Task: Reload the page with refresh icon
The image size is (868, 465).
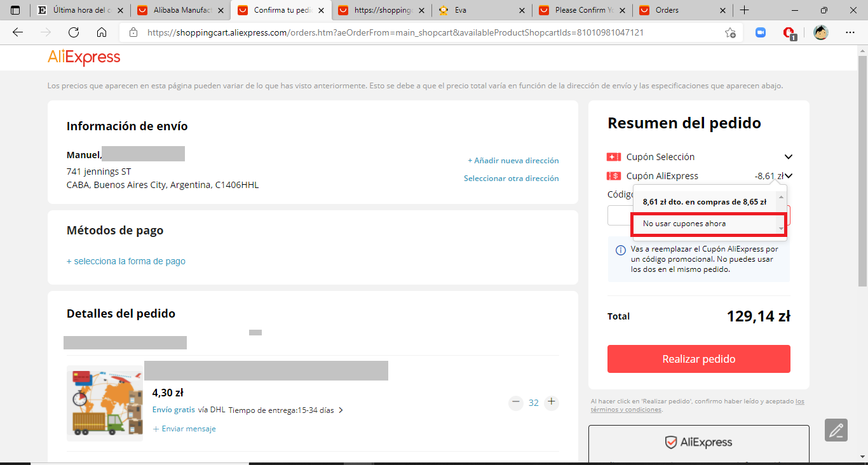Action: (74, 33)
